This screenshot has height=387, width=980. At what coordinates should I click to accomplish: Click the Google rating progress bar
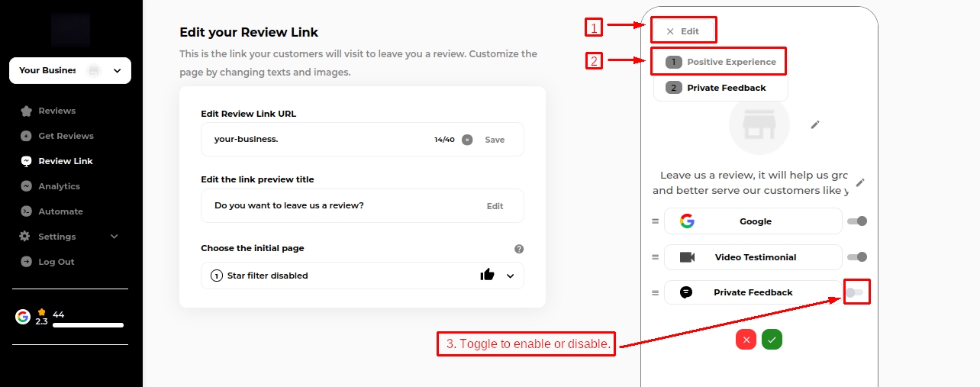click(x=88, y=325)
